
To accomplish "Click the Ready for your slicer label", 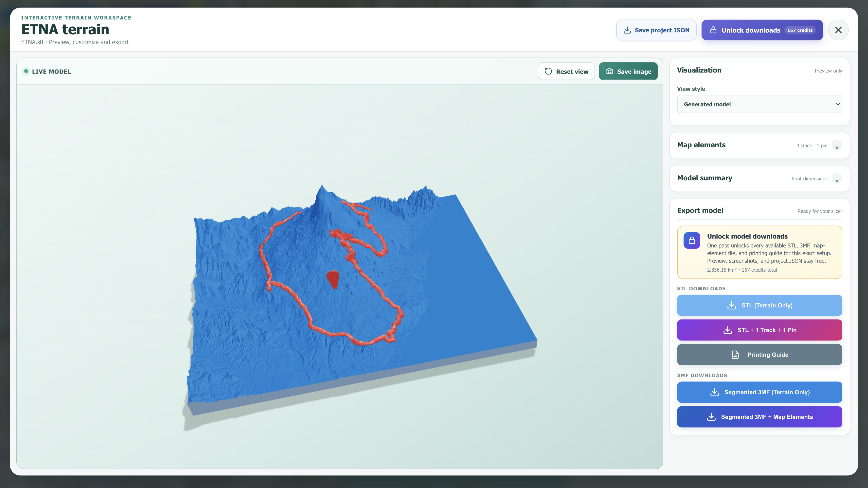I will point(819,211).
